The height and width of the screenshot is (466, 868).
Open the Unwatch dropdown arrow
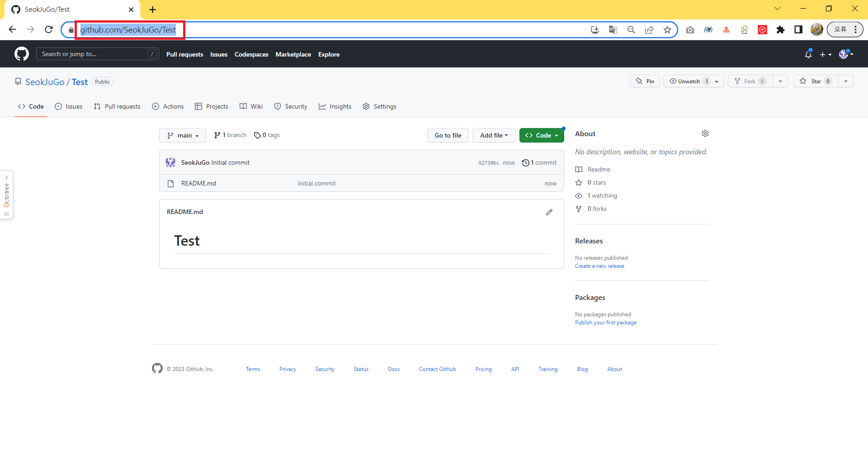[x=717, y=81]
